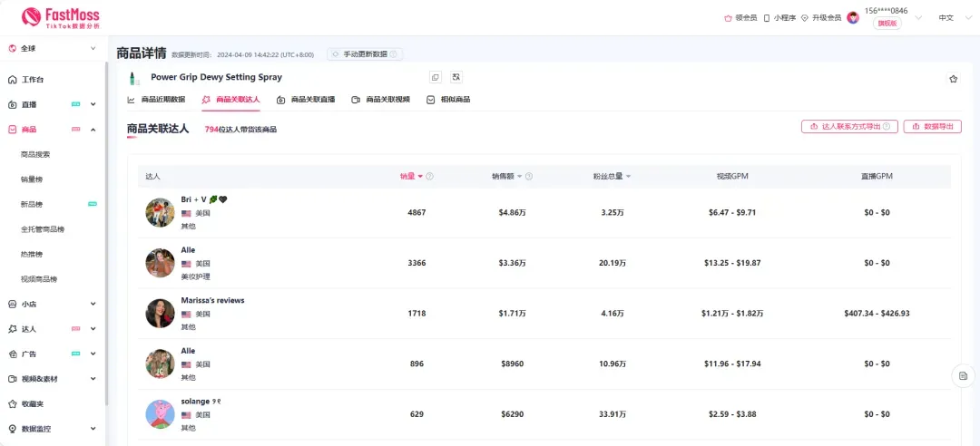The width and height of the screenshot is (980, 446).
Task: Expand the 达人 sidebar section
Action: coord(53,329)
